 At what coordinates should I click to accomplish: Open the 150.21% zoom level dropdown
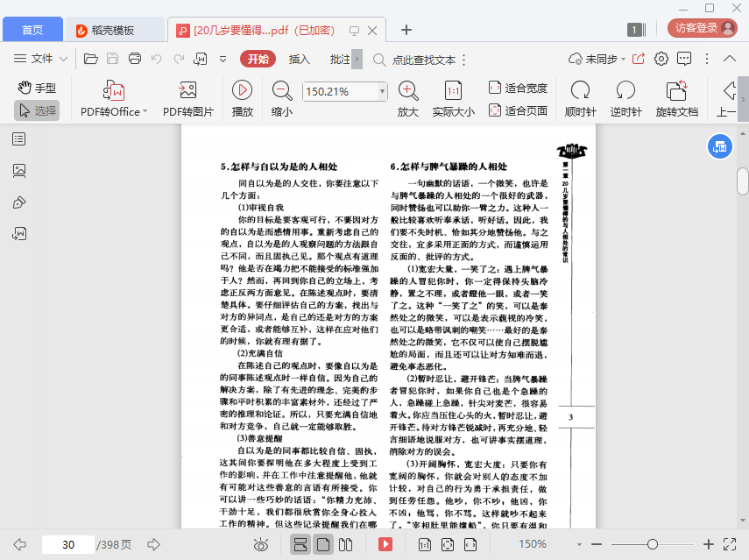click(x=382, y=91)
